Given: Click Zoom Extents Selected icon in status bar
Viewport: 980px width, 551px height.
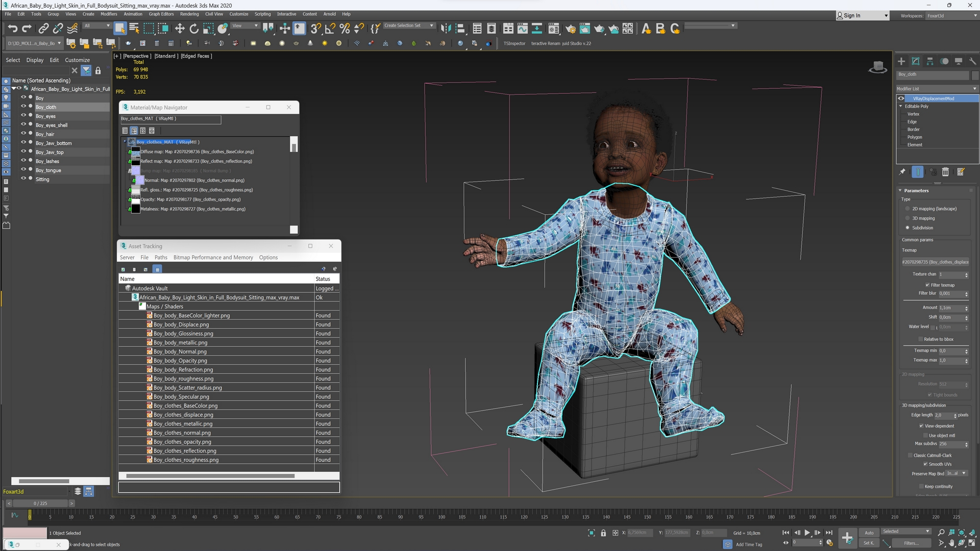Looking at the screenshot, I should [x=962, y=533].
